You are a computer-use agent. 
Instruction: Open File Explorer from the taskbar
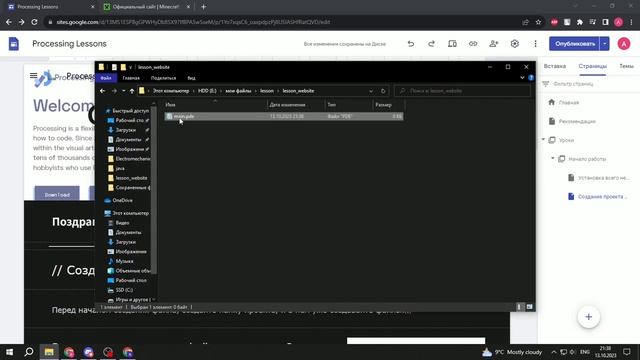[49, 352]
